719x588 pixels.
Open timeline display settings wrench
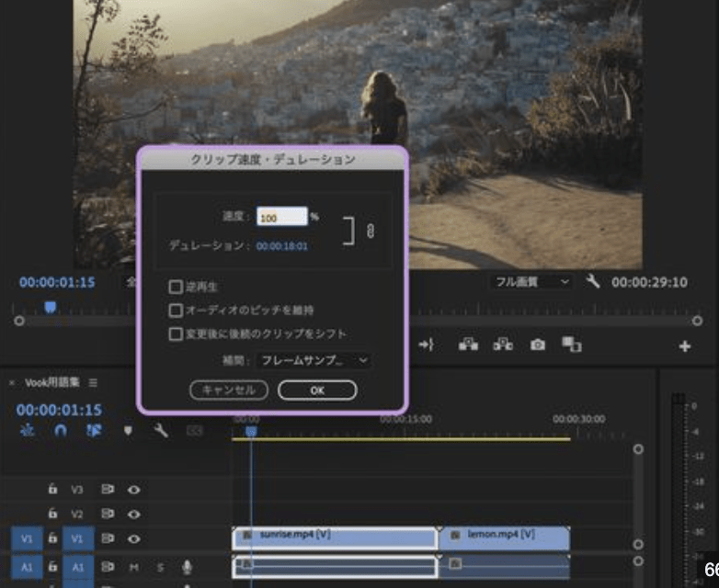(x=161, y=430)
